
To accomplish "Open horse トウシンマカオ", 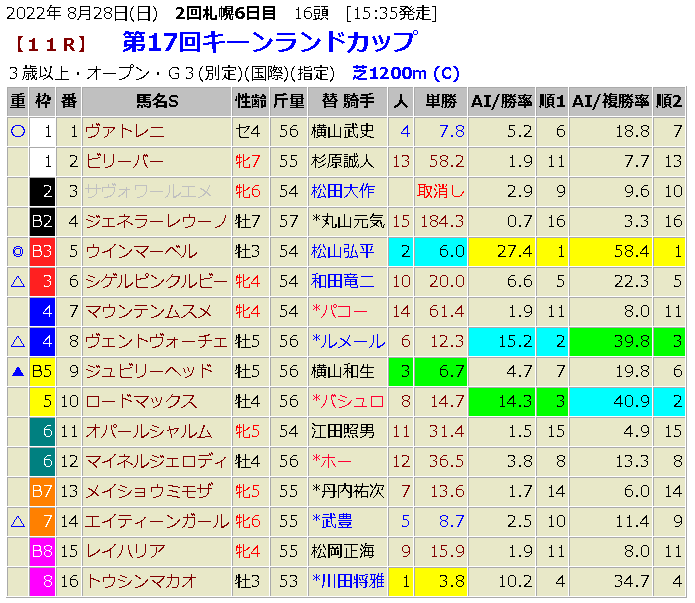I will pyautogui.click(x=141, y=581).
